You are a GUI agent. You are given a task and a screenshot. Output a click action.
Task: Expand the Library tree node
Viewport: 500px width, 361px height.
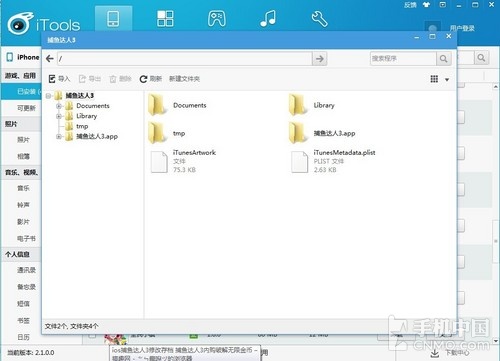tap(59, 116)
